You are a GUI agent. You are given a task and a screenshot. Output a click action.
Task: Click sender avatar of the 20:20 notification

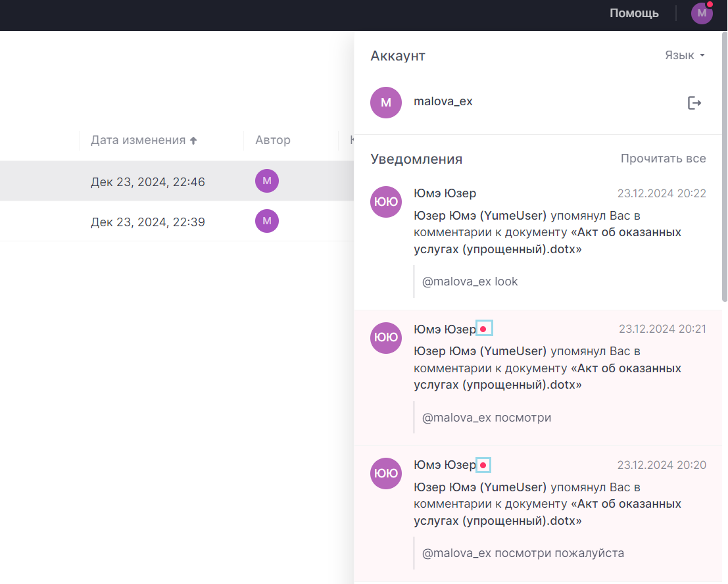pyautogui.click(x=386, y=474)
